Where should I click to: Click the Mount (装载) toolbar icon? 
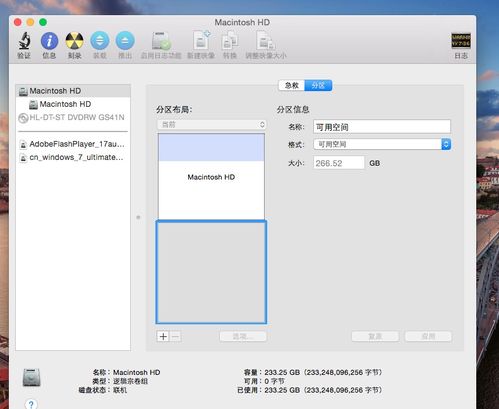click(x=100, y=41)
